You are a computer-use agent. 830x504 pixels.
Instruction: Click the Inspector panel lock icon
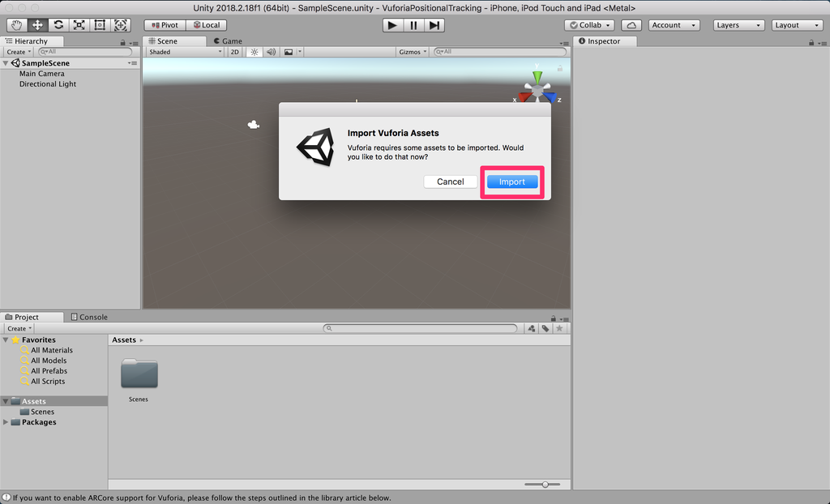coord(811,42)
